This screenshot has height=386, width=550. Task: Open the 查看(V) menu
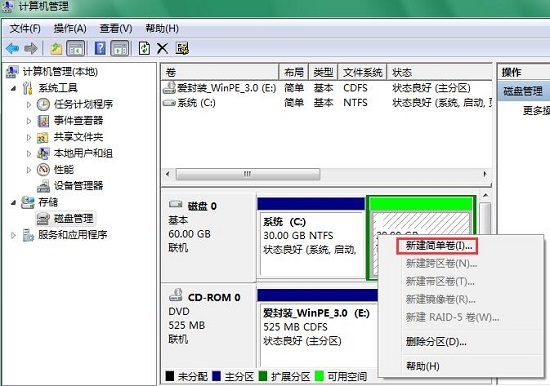coord(116,28)
